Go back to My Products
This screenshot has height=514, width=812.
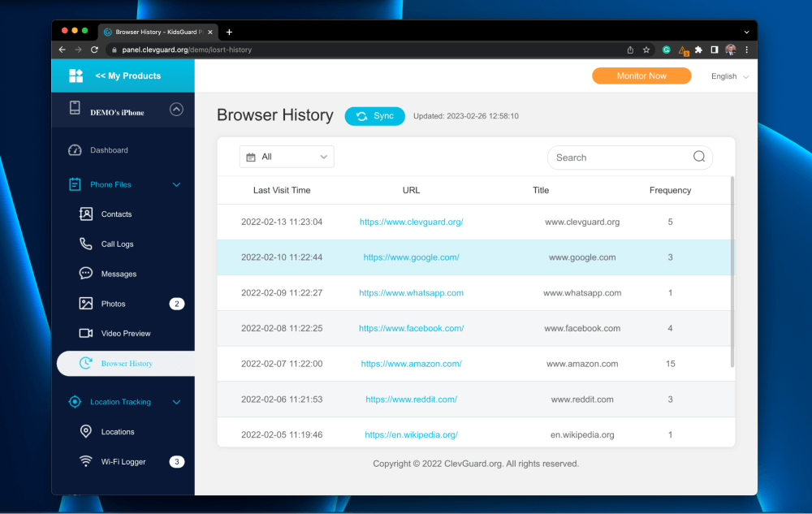[x=127, y=76]
